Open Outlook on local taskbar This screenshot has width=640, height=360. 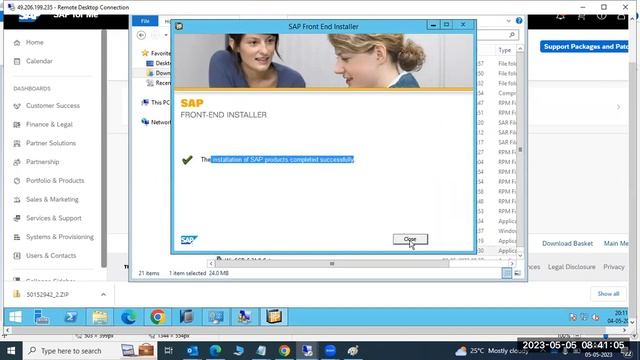(x=192, y=351)
